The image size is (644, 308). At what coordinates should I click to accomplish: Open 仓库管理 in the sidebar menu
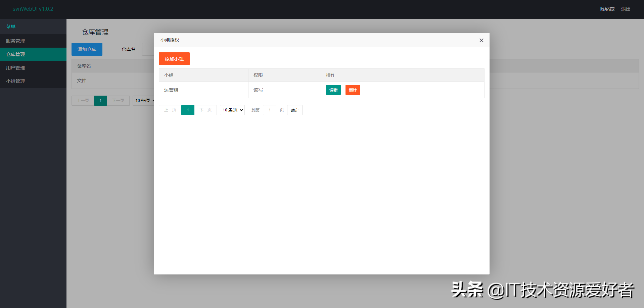point(15,54)
